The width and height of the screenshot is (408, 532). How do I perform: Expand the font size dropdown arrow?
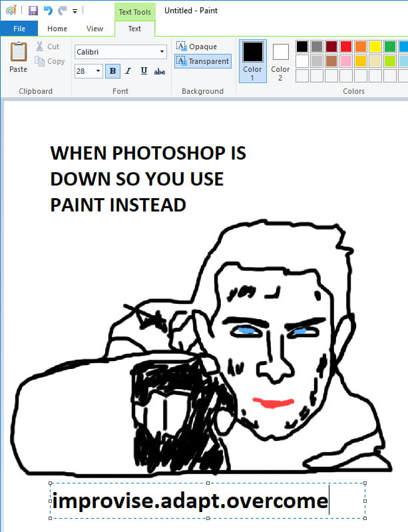[99, 71]
